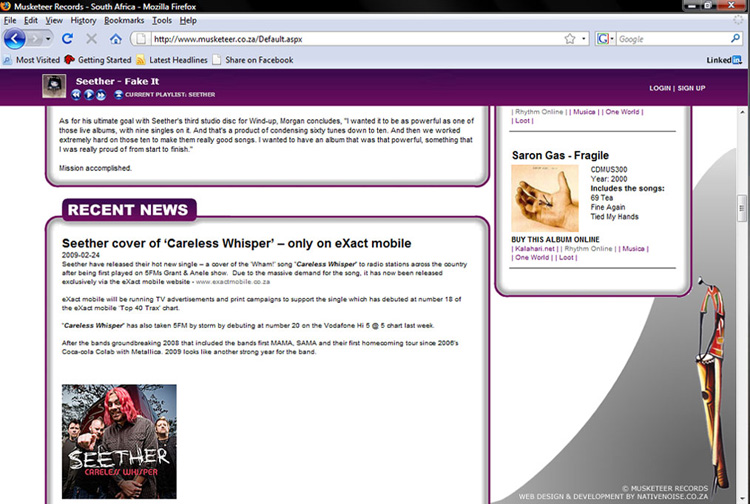
Task: Click the LinkedIn toolbar button
Action: [724, 60]
